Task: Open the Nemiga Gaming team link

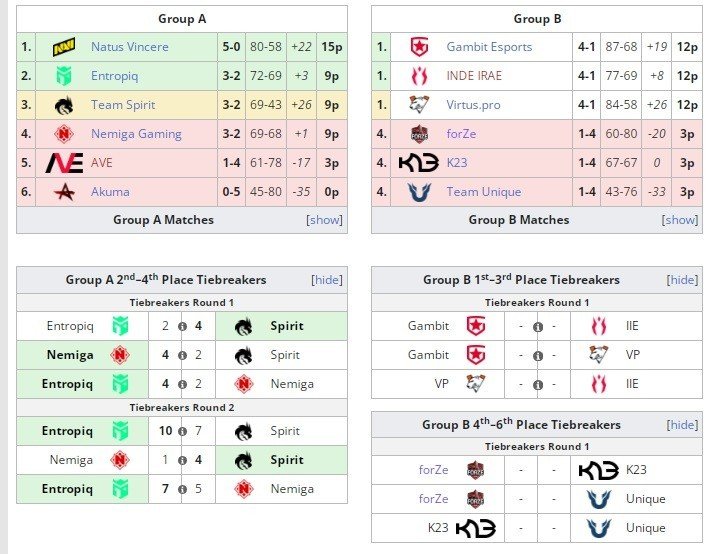Action: [x=136, y=134]
